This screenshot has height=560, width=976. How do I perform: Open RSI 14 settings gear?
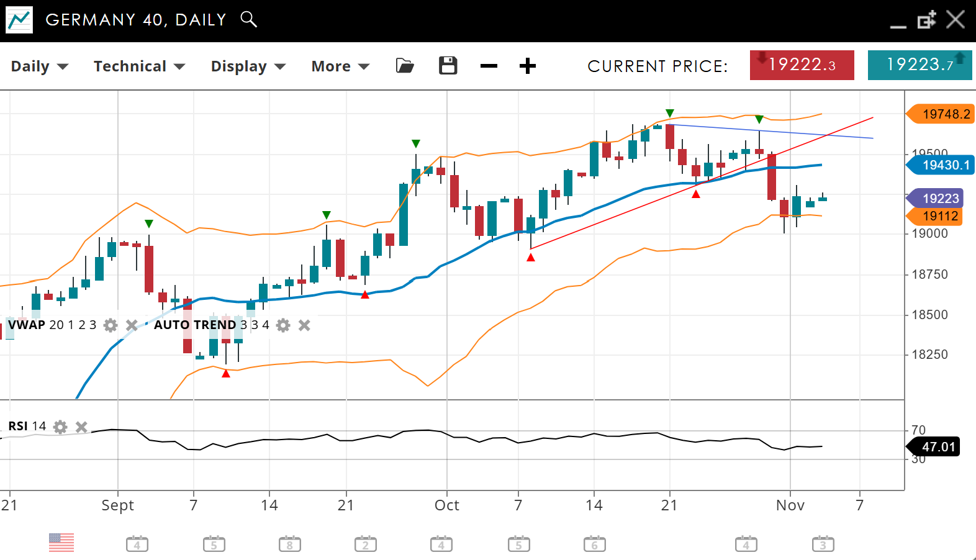60,427
